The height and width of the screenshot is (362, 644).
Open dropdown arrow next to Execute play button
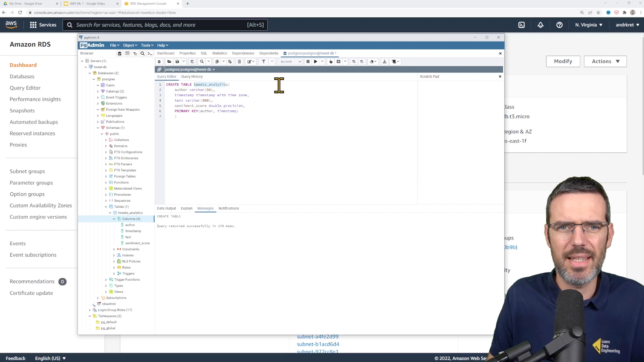[322, 61]
